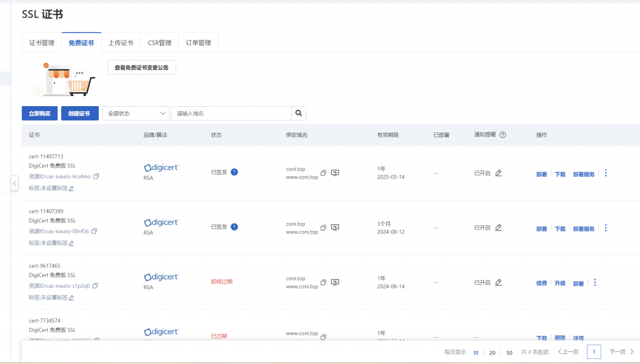Click 部署 link for cert-9617465
640x364 pixels.
click(578, 283)
